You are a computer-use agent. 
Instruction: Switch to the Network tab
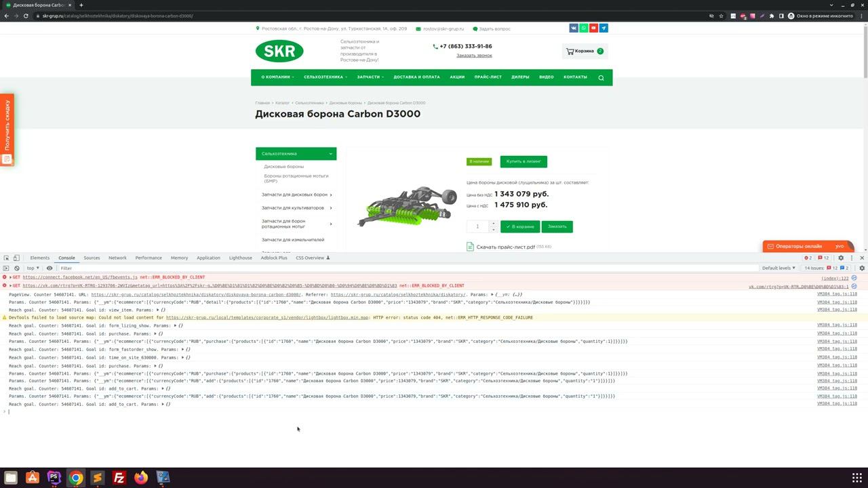[117, 258]
